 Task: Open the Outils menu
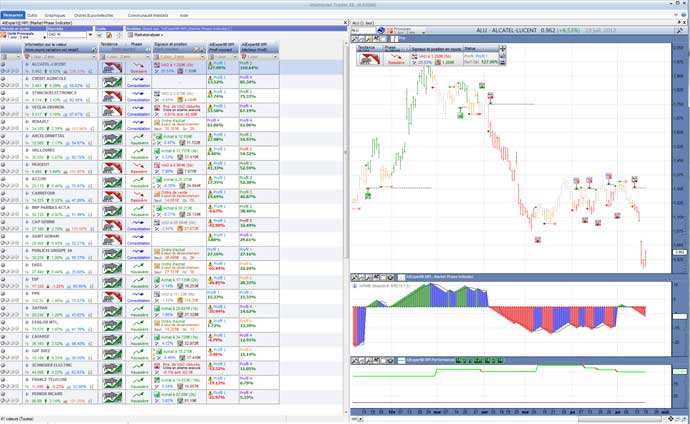[x=34, y=16]
